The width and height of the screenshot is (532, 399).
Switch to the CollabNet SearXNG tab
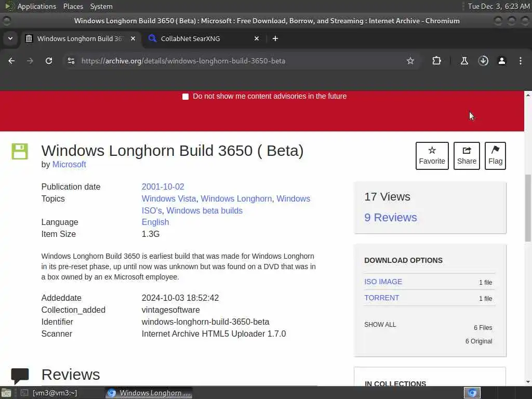(203, 38)
